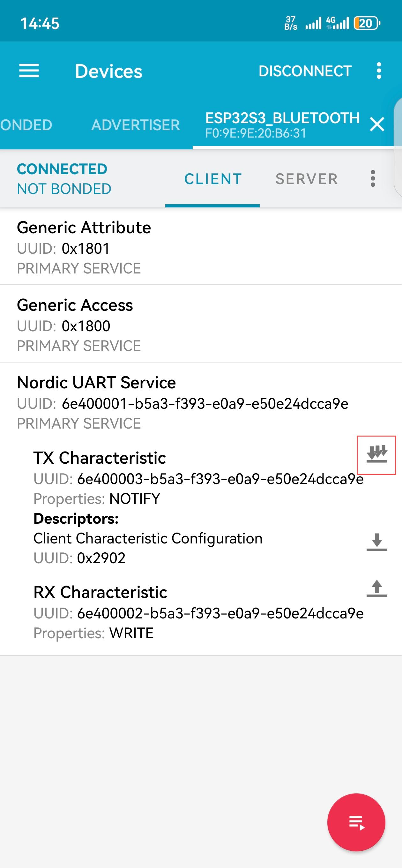Select the CLIENT tab

[212, 179]
